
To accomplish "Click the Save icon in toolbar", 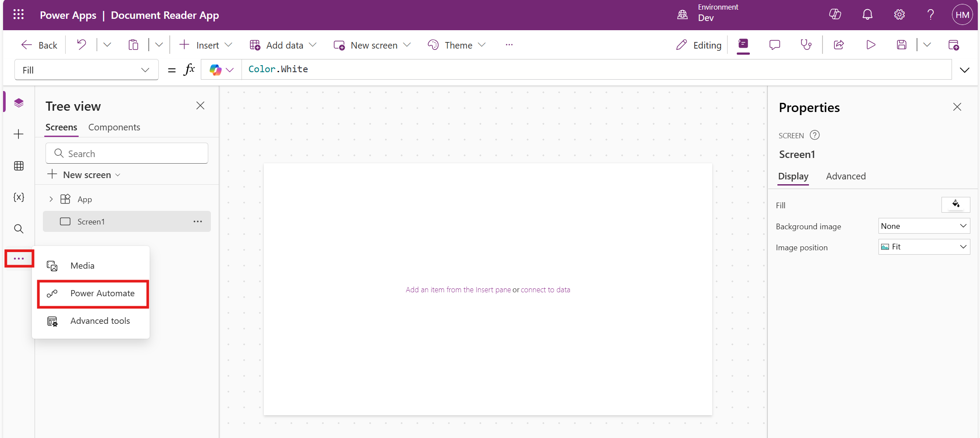I will click(901, 45).
